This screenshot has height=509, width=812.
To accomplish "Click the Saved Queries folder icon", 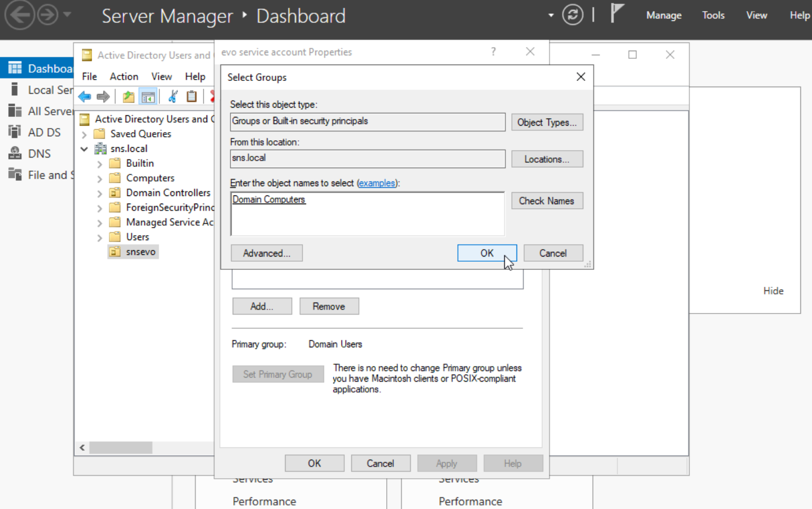I will tap(99, 133).
